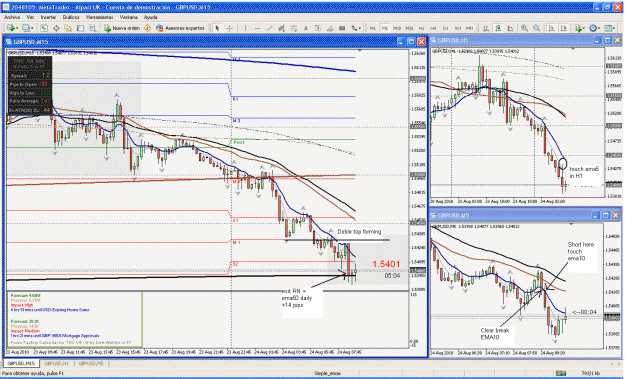Open the Data Window toolbar icon

[x=56, y=28]
